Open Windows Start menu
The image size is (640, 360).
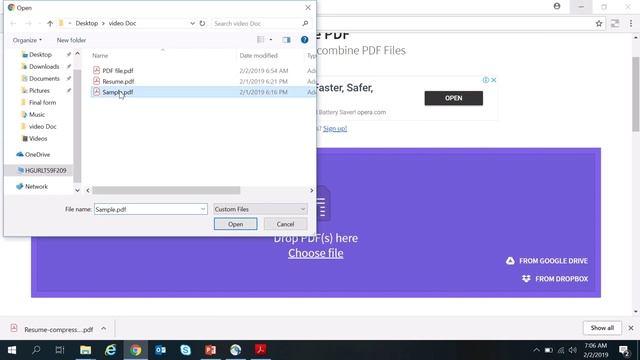click(12, 350)
